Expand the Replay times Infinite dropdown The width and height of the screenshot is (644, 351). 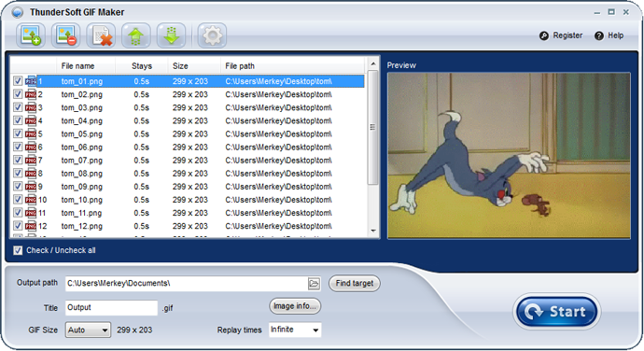(295, 330)
